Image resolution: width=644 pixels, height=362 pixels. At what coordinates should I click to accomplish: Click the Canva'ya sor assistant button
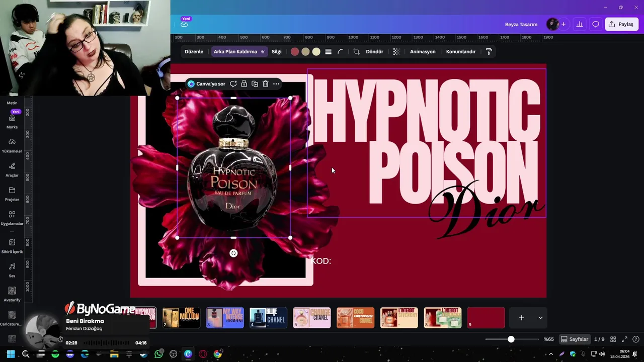pyautogui.click(x=206, y=84)
